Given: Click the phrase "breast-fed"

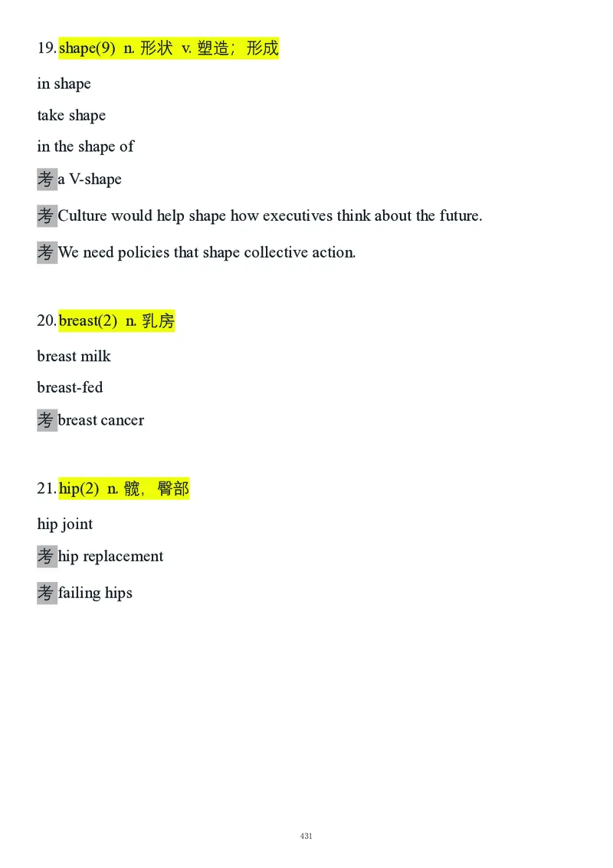Looking at the screenshot, I should tap(70, 388).
